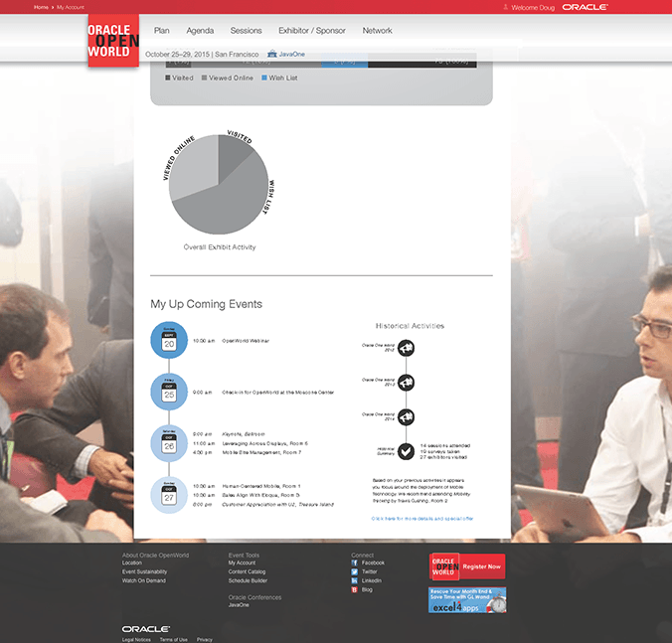Click the Facebook icon in footer
This screenshot has width=672, height=643.
pos(355,563)
